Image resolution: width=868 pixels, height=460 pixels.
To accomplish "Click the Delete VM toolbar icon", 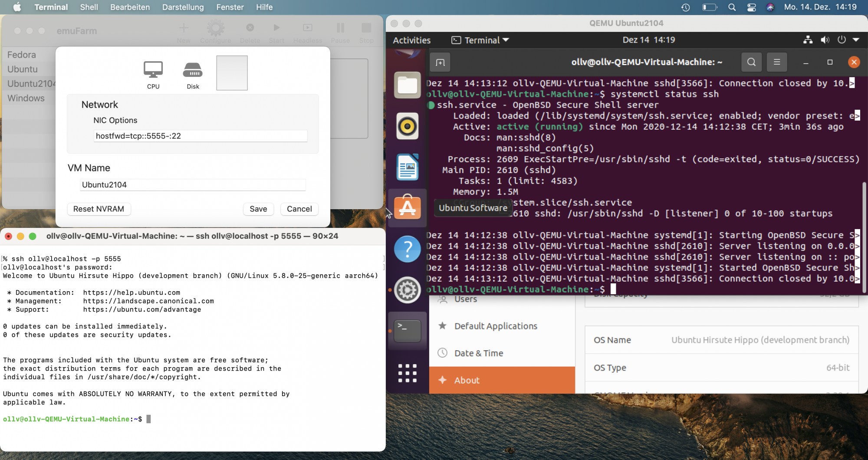I will point(250,33).
